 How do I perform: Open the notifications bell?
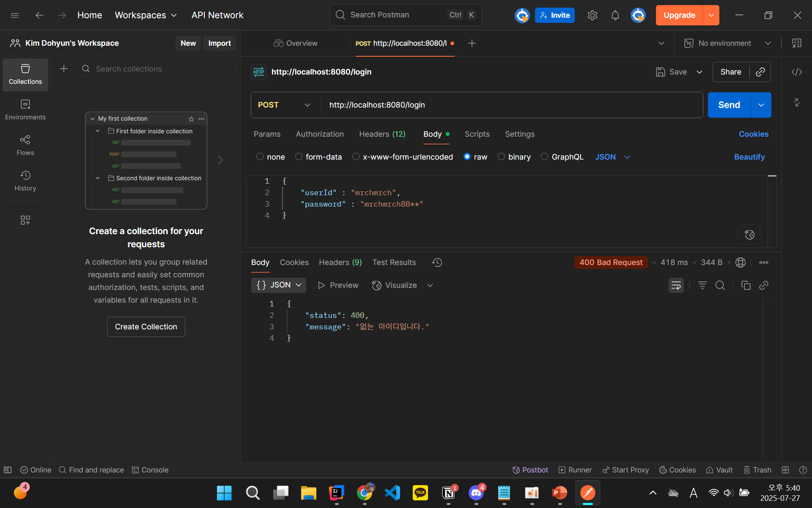(x=615, y=15)
